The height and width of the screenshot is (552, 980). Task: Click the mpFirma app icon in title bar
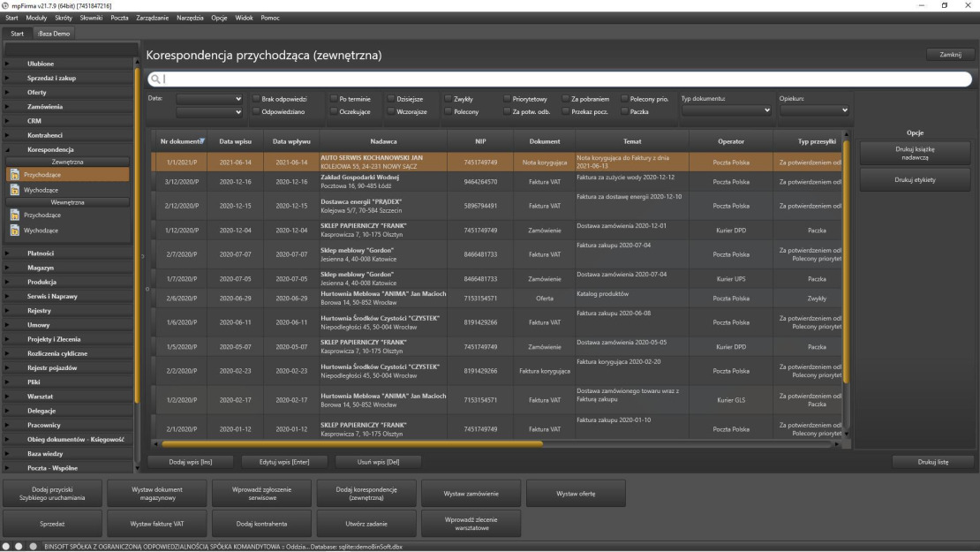click(5, 5)
